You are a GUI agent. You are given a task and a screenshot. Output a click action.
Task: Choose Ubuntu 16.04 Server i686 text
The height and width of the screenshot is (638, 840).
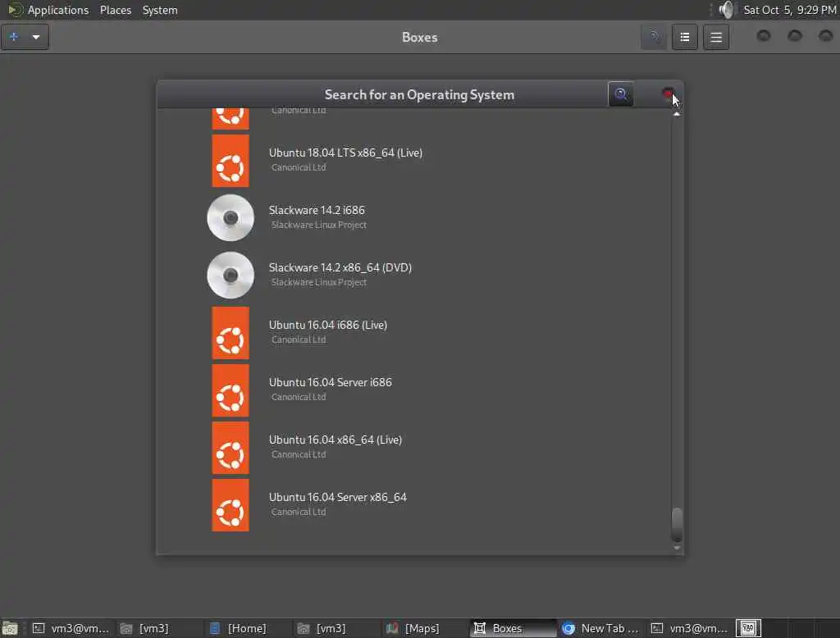click(x=330, y=382)
